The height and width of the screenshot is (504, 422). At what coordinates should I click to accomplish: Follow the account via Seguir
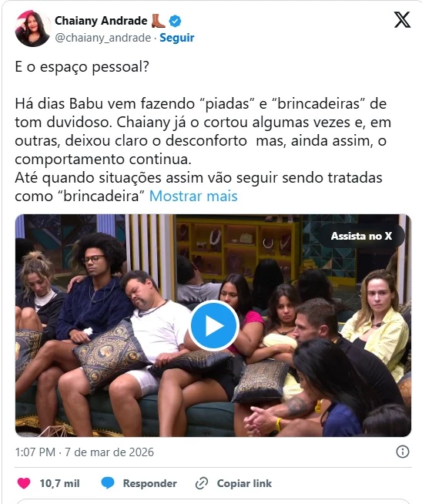tap(177, 38)
